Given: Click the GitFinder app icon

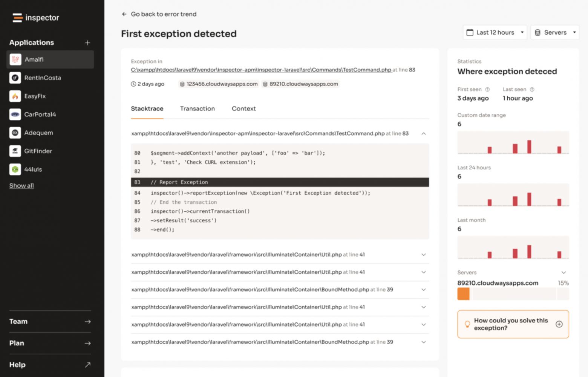Looking at the screenshot, I should (15, 151).
